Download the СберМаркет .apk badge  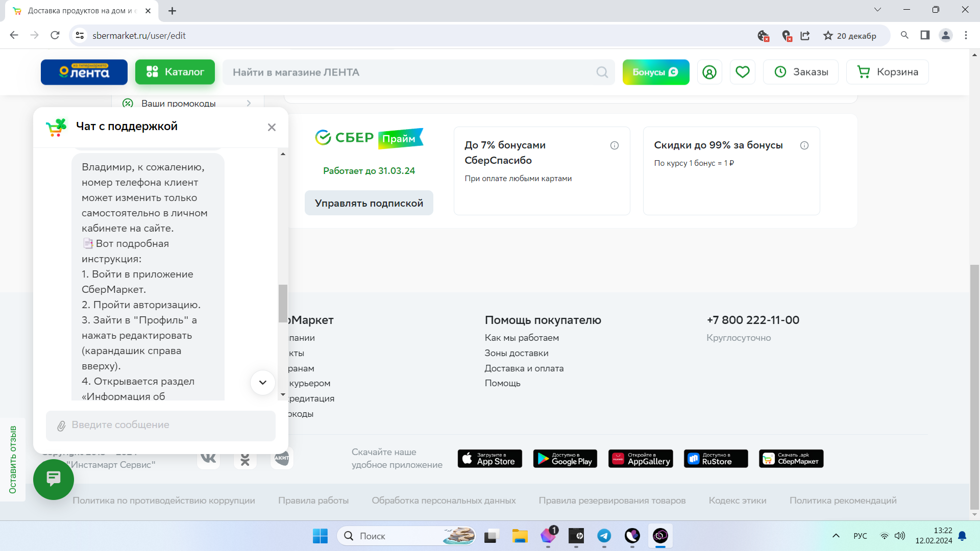791,459
